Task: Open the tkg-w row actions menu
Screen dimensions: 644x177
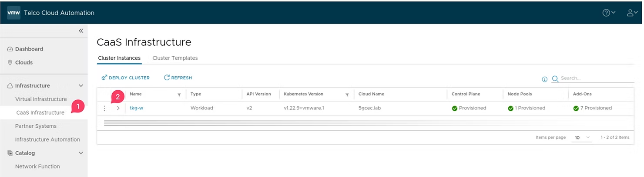Action: [x=104, y=108]
